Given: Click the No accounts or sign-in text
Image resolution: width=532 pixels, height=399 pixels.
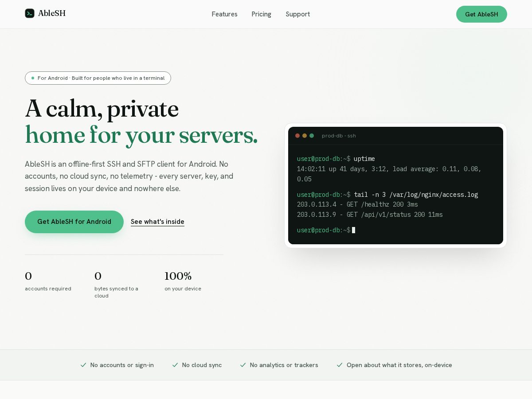Looking at the screenshot, I should 122,365.
